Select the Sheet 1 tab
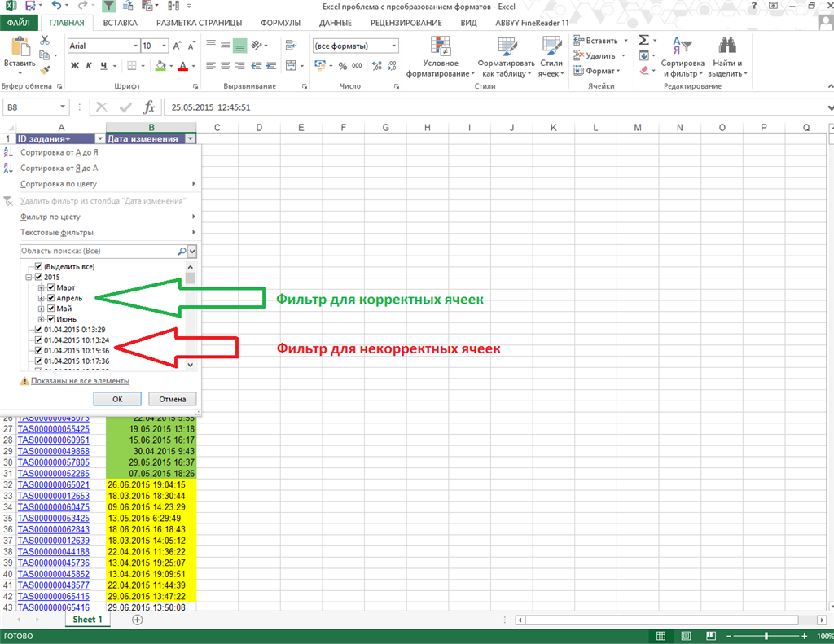The width and height of the screenshot is (834, 644). (x=87, y=620)
